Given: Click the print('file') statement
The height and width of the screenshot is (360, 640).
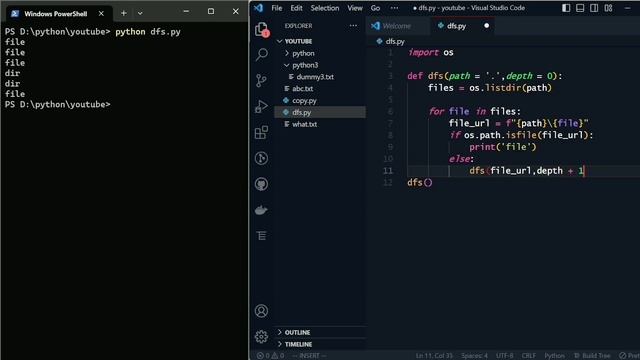Looking at the screenshot, I should (x=502, y=147).
